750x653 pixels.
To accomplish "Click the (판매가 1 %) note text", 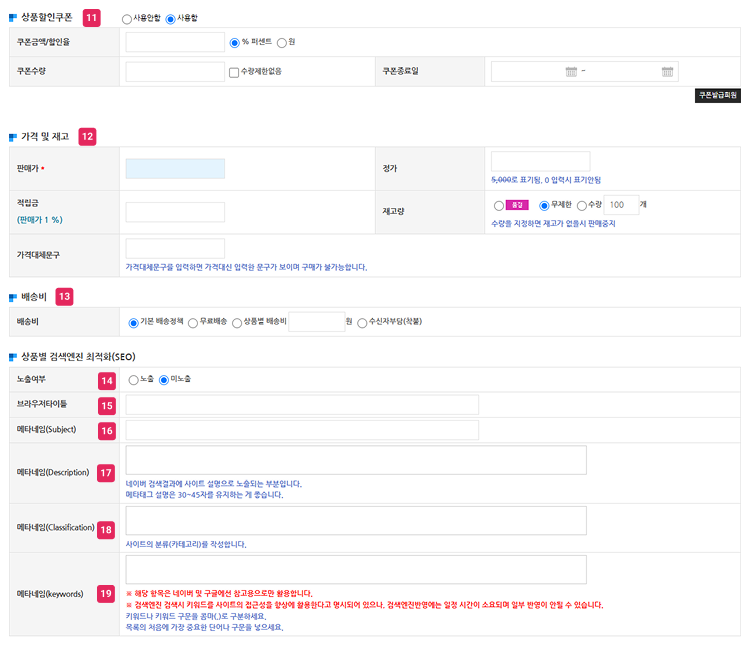I will tap(40, 220).
